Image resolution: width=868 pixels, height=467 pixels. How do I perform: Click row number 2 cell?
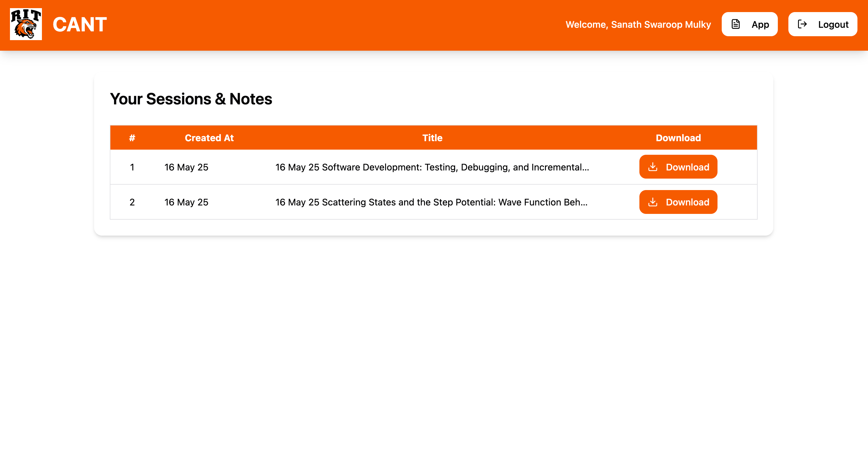tap(132, 202)
